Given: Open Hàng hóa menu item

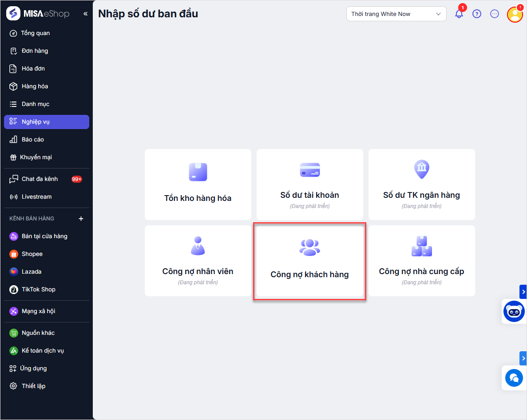Looking at the screenshot, I should (46, 86).
